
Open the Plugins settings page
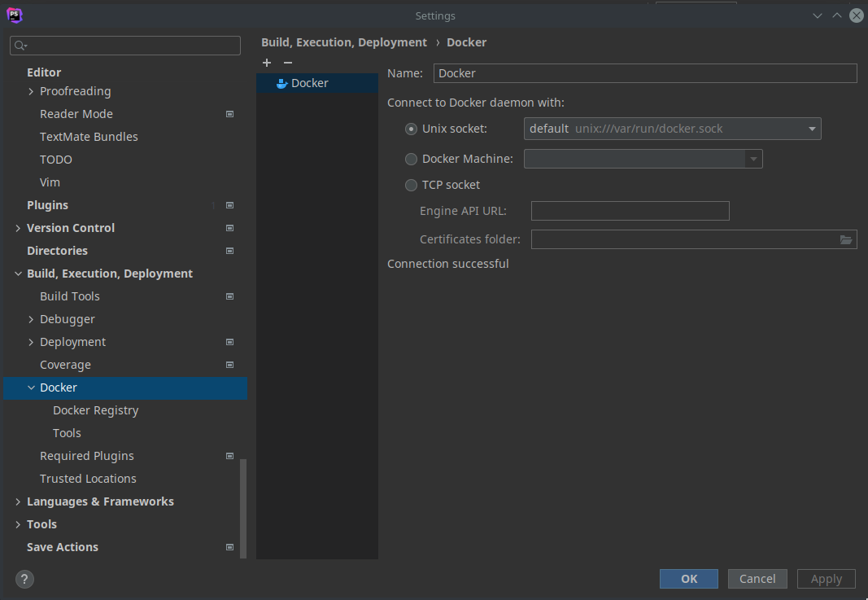pyautogui.click(x=48, y=205)
